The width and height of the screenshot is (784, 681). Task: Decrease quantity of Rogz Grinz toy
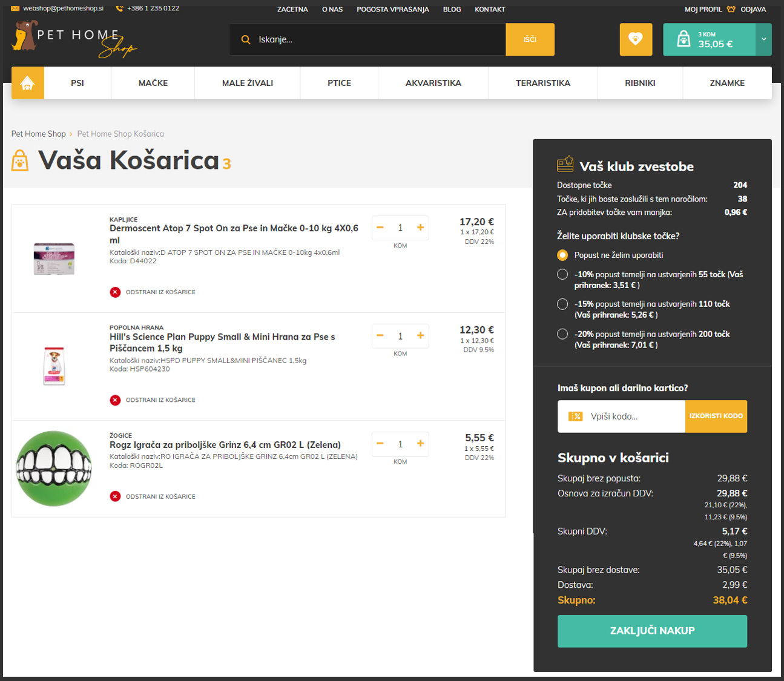(380, 444)
